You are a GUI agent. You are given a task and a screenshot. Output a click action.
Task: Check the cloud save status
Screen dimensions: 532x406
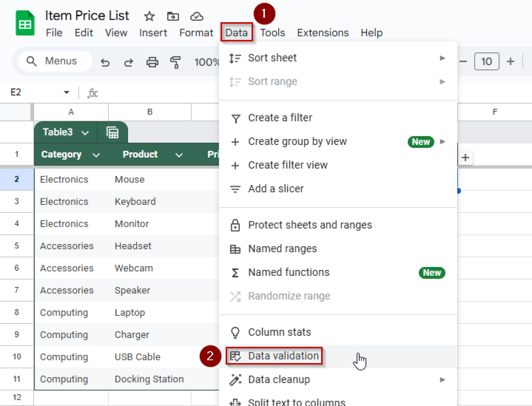coord(196,16)
